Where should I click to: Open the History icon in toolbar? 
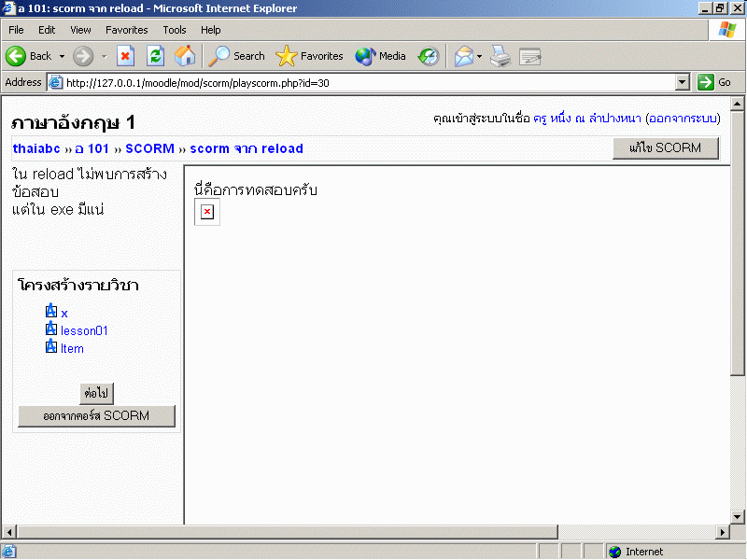(x=429, y=56)
